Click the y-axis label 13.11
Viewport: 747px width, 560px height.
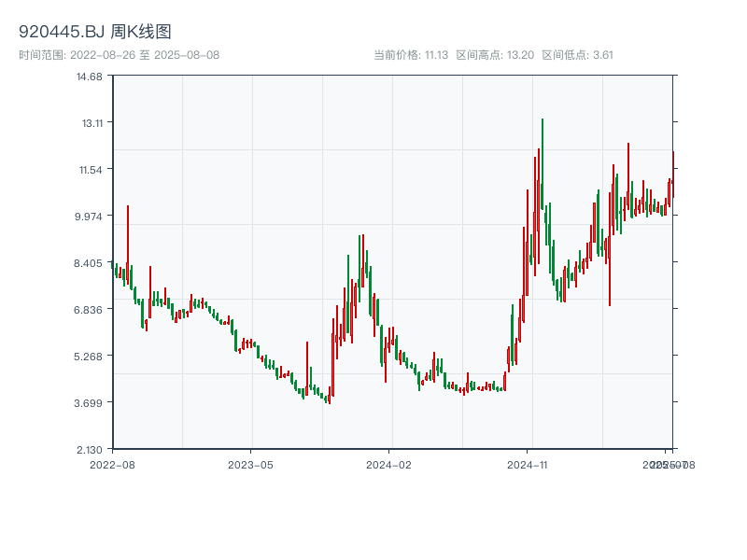pyautogui.click(x=92, y=123)
